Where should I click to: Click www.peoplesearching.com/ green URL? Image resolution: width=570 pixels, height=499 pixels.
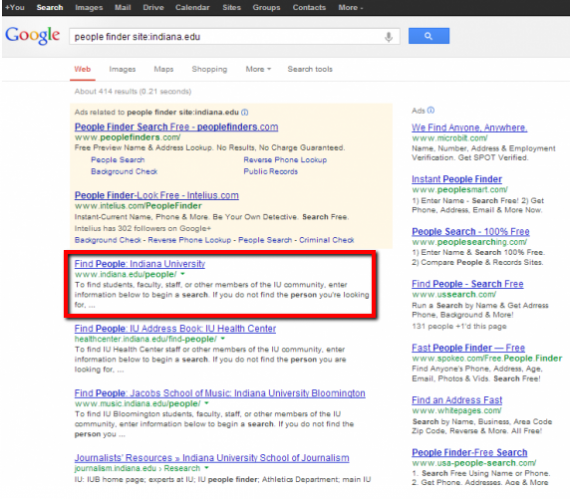coord(469,242)
